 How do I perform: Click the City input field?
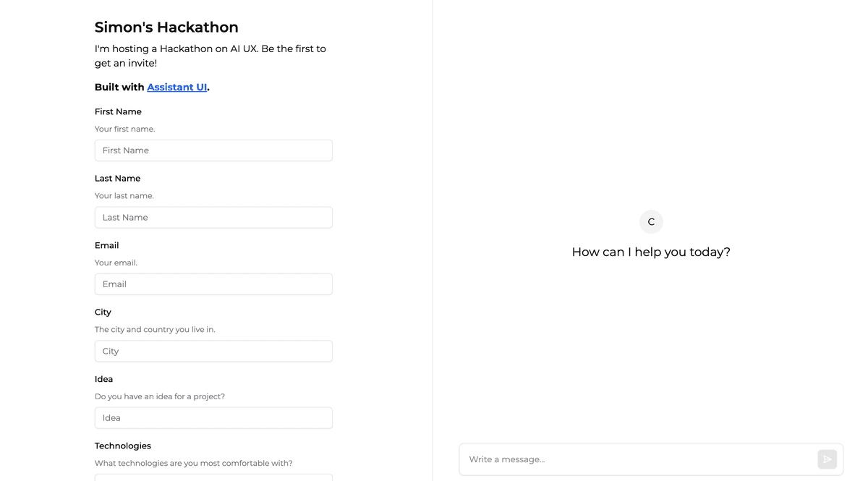tap(213, 352)
